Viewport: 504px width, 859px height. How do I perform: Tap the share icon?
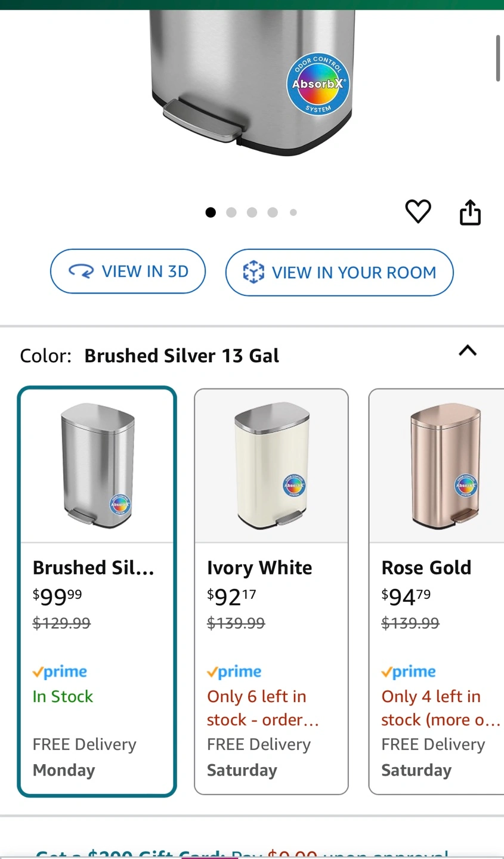(x=470, y=213)
